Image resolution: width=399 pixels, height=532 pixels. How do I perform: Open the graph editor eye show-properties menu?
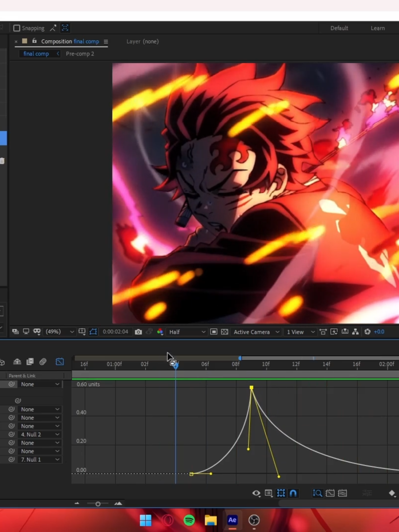point(256,493)
